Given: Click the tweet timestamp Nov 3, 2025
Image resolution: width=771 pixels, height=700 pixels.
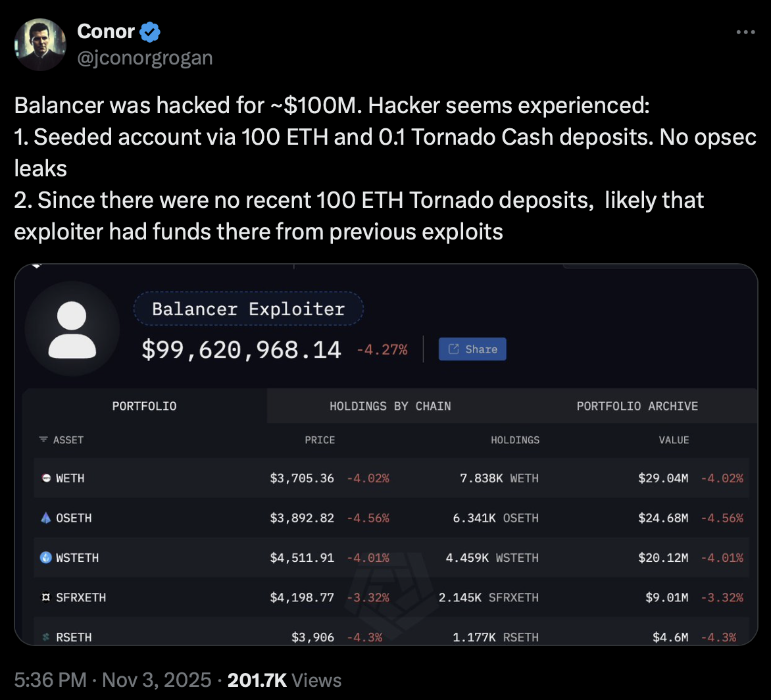Looking at the screenshot, I should 156,680.
